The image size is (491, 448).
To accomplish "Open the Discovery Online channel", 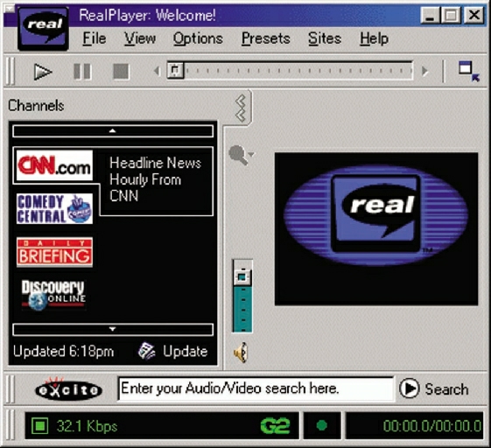I will (53, 295).
